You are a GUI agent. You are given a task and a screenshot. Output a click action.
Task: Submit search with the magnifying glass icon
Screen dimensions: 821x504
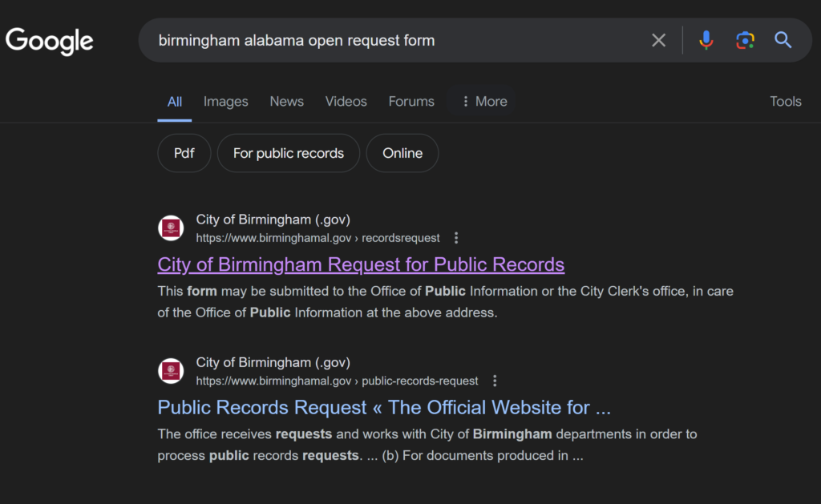click(783, 40)
